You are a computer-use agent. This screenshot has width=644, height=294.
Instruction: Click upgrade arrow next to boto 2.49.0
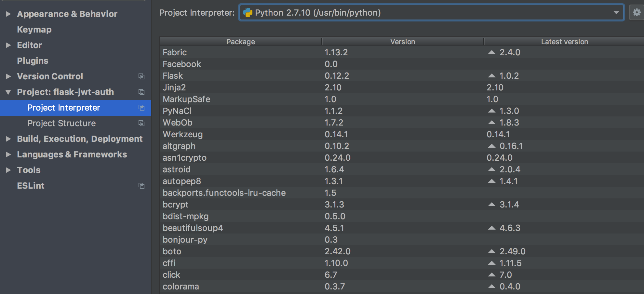coord(492,251)
